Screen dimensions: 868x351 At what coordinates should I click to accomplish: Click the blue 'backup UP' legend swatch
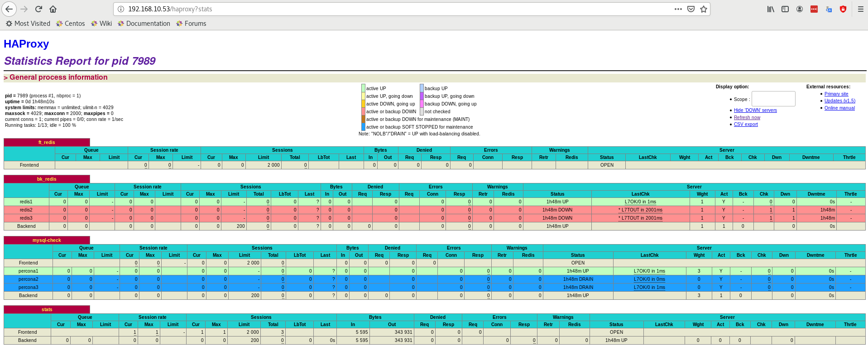point(422,88)
